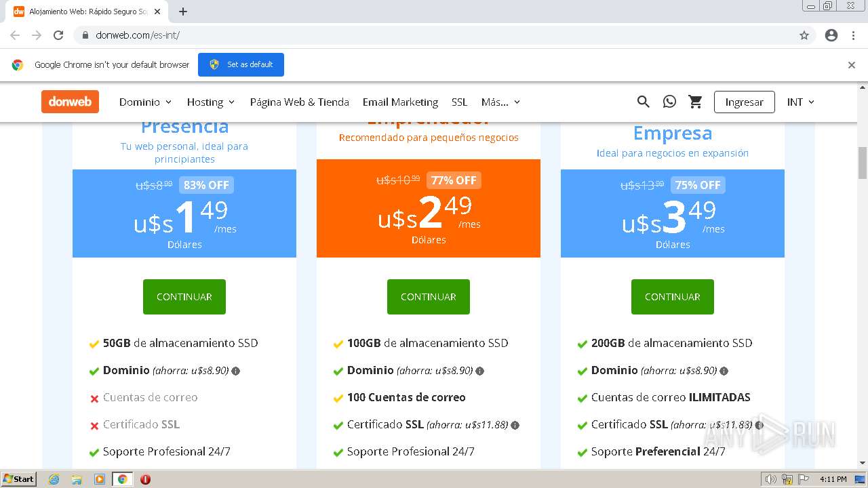Click 'Ideal para negocios en expansión' text
This screenshot has width=868, height=488.
673,153
